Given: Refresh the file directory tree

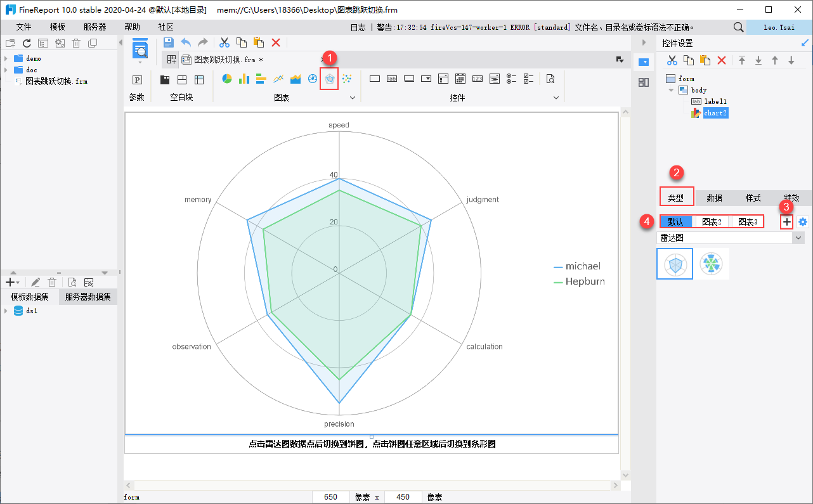Looking at the screenshot, I should pyautogui.click(x=27, y=43).
